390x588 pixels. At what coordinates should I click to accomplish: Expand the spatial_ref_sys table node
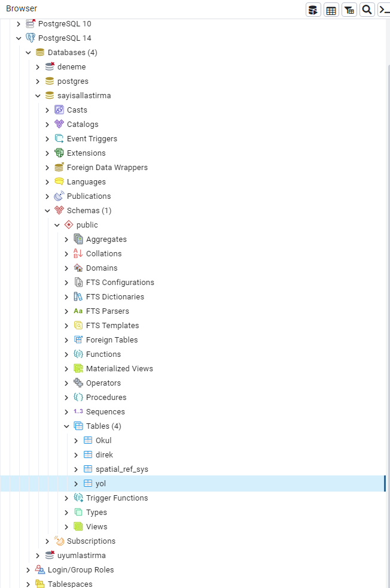click(76, 469)
